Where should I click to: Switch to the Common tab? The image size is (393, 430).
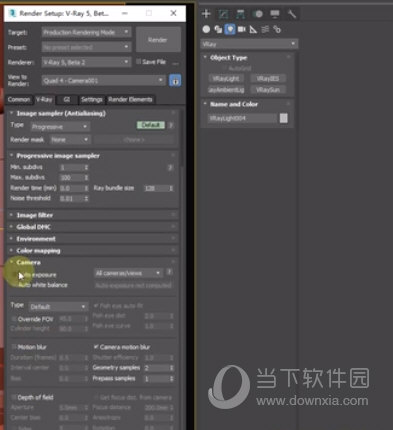tap(19, 99)
